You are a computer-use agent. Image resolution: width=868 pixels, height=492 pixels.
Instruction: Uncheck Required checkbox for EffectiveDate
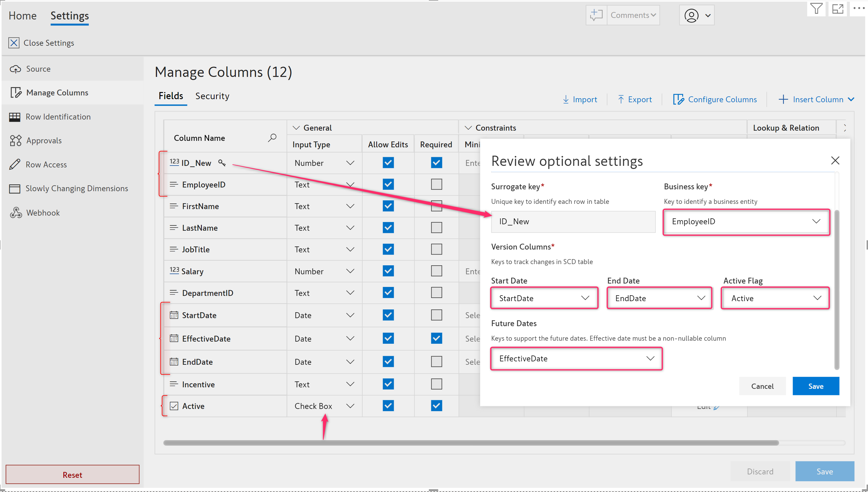click(x=436, y=338)
